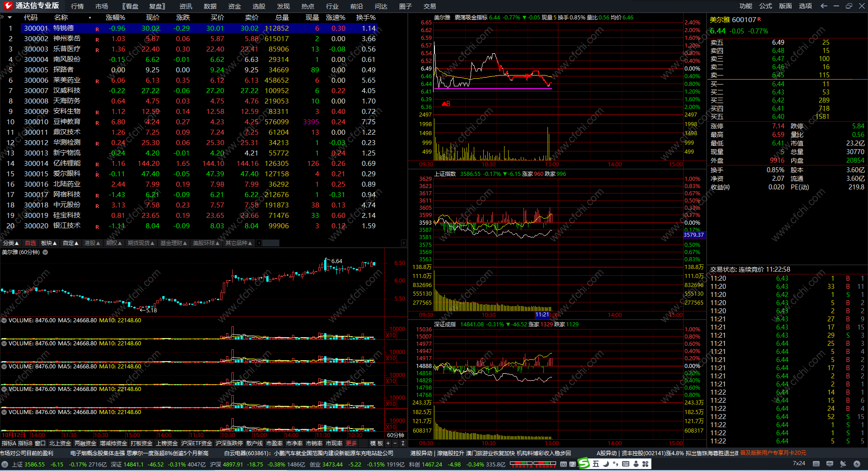This screenshot has width=868, height=471.
Task: Click the right red-green market sentiment bar
Action: click(x=545, y=464)
